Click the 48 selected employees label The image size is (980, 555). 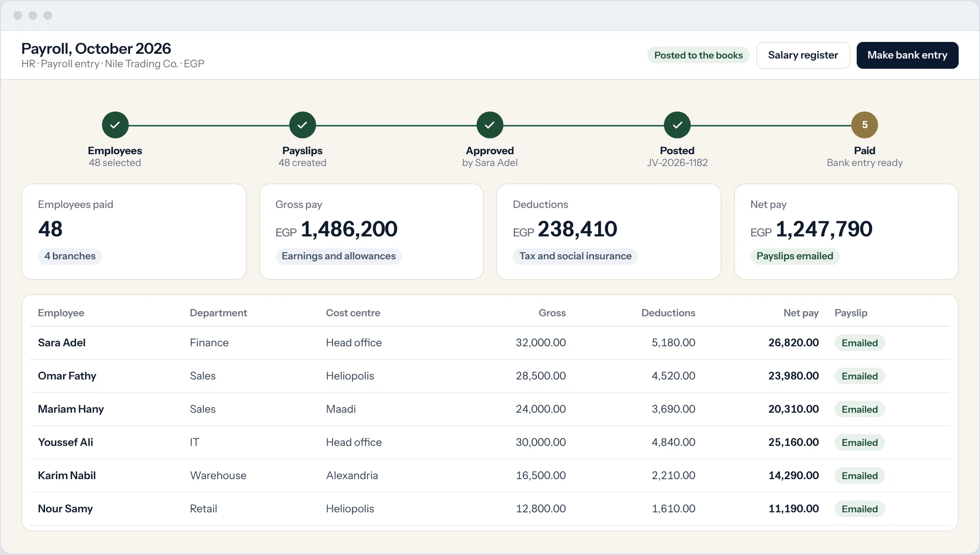click(115, 163)
